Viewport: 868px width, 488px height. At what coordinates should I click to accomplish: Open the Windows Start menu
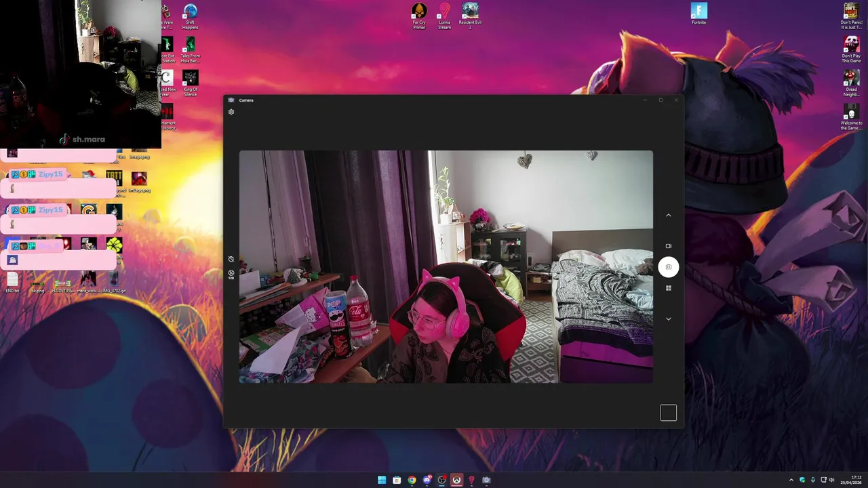point(382,480)
